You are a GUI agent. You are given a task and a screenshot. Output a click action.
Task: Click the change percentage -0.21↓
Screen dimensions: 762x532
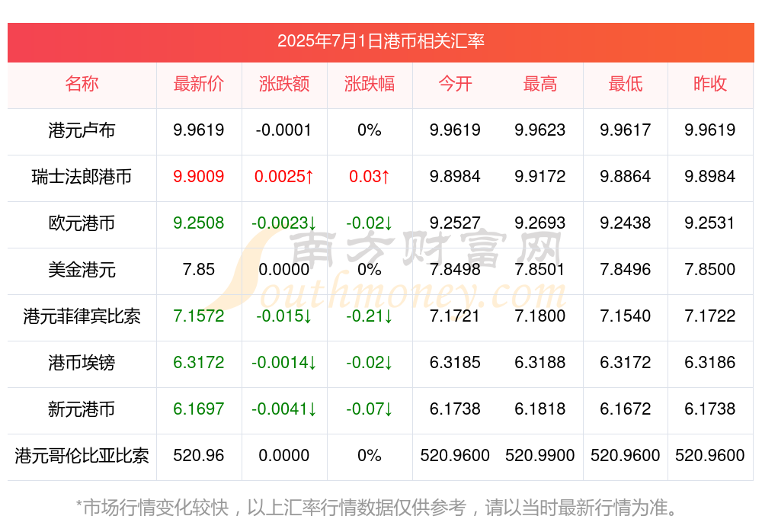point(370,316)
